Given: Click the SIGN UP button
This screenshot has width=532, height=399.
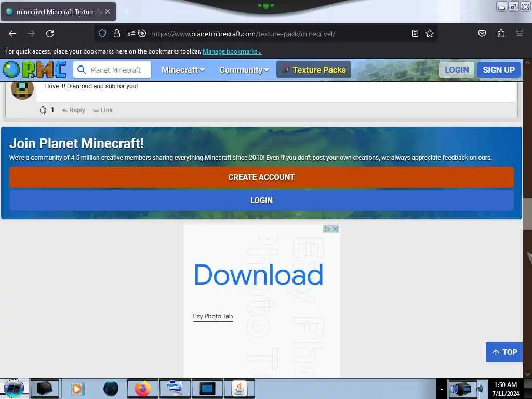Looking at the screenshot, I should tap(499, 70).
